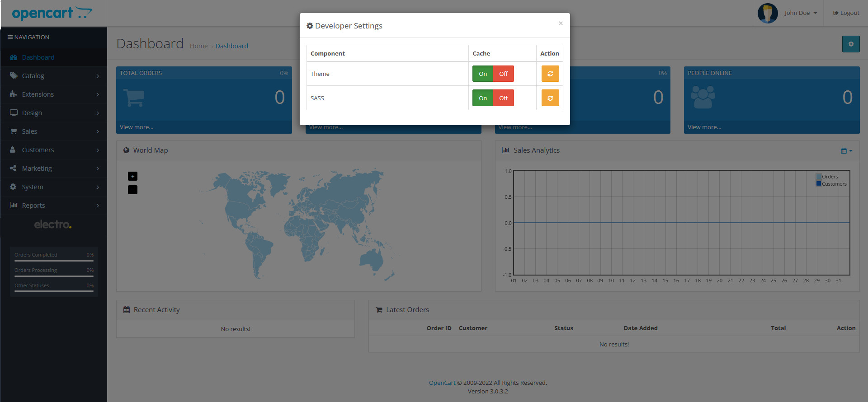Click the Developer Settings cog icon
Screen dimensions: 868x402
pyautogui.click(x=310, y=26)
